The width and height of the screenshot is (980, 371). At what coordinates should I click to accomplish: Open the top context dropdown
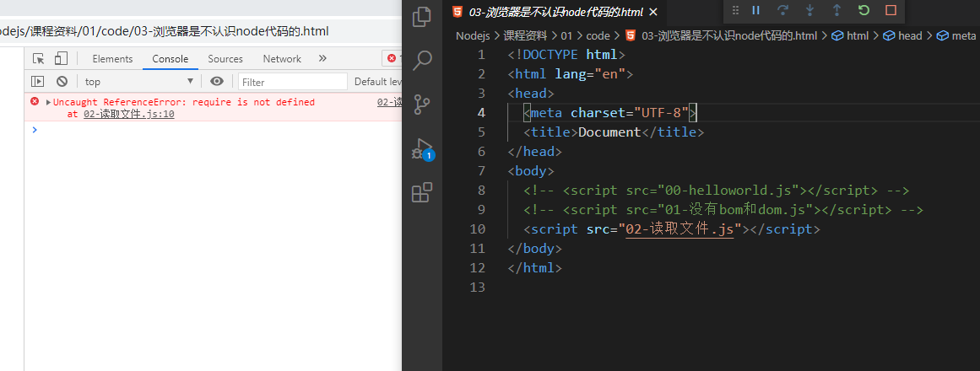[x=139, y=81]
